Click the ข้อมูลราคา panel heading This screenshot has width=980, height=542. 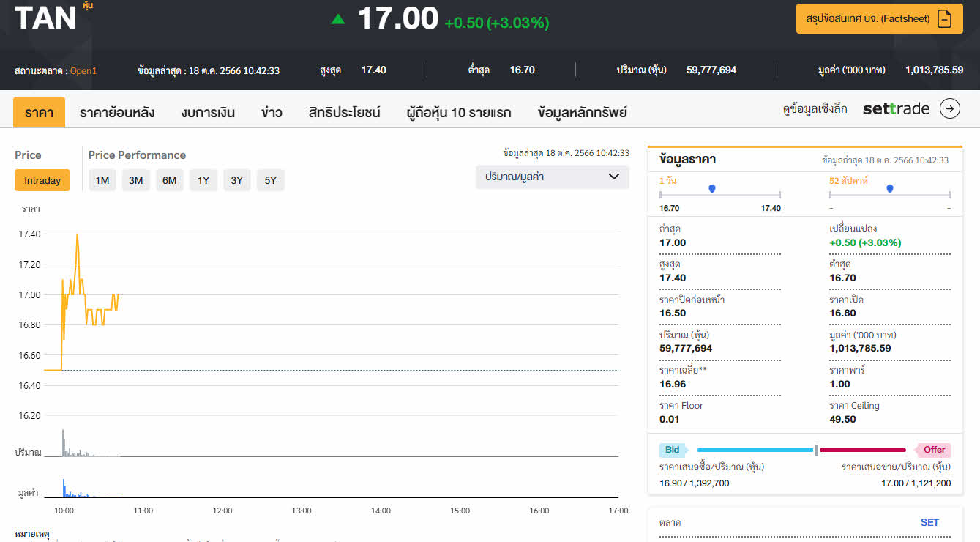tap(687, 159)
